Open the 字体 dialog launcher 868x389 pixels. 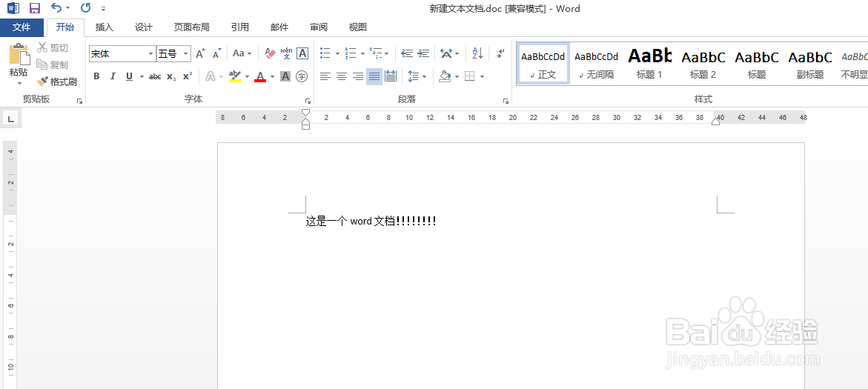(308, 101)
